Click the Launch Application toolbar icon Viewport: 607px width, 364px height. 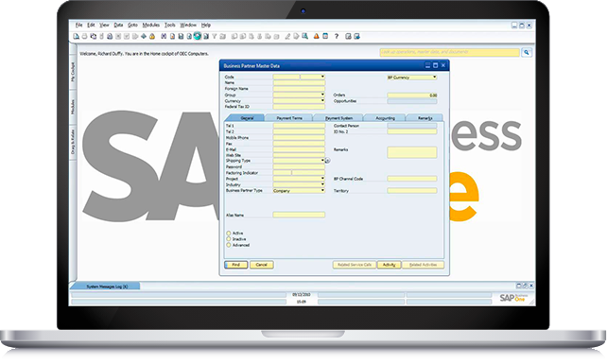(x=144, y=36)
